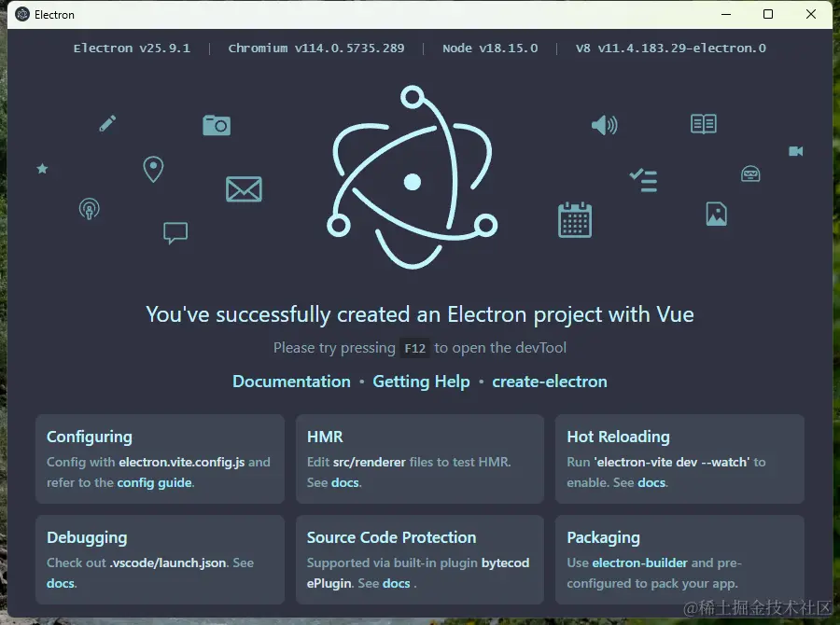The image size is (840, 625).
Task: Click the .vscode/launch.json text
Action: [168, 562]
